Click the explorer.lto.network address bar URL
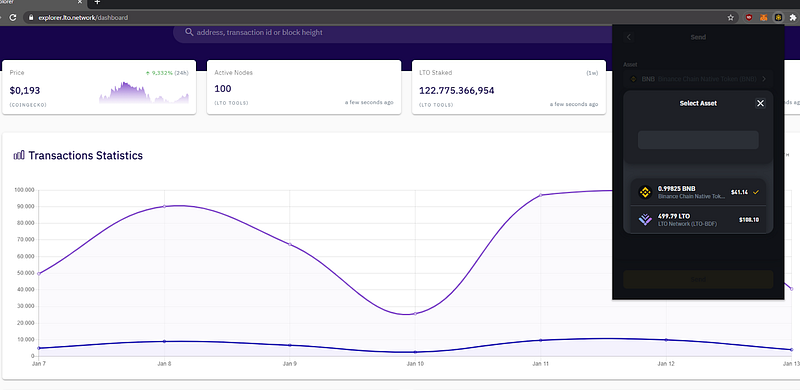 83,17
